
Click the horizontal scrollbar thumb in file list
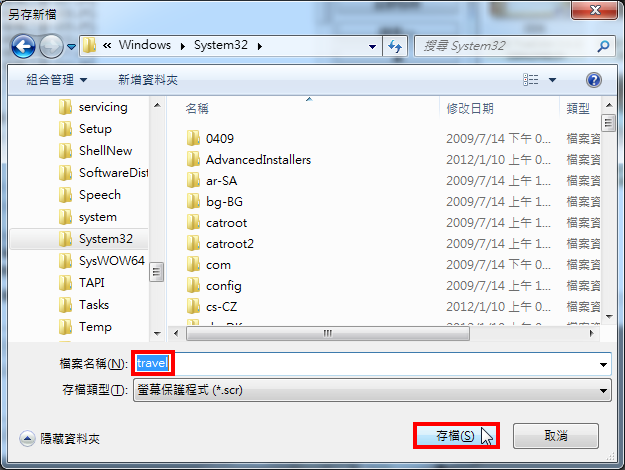coord(328,333)
